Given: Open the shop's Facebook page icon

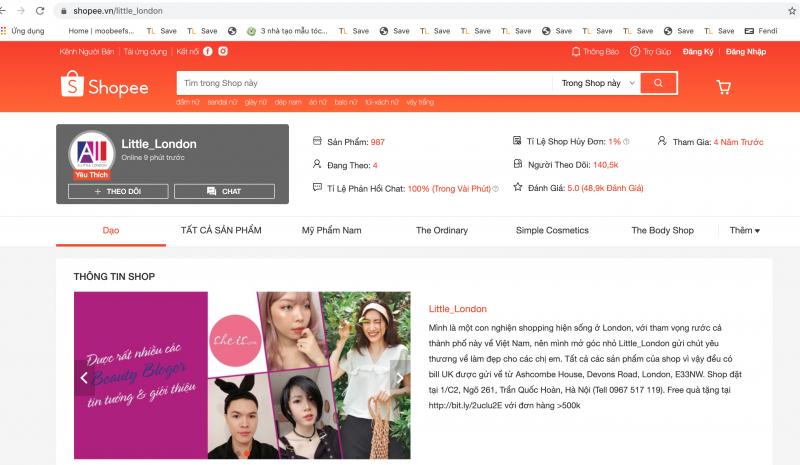Looking at the screenshot, I should tap(208, 51).
